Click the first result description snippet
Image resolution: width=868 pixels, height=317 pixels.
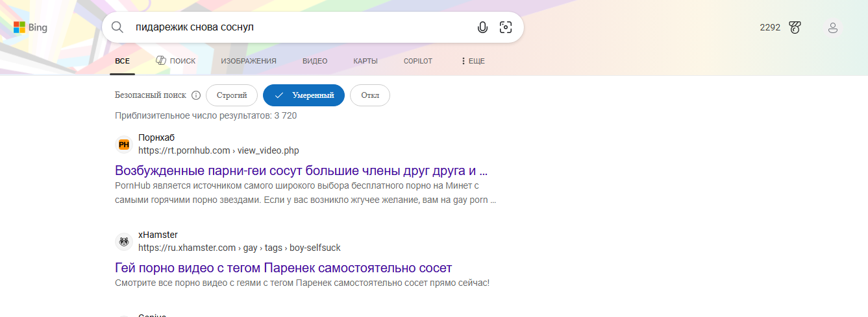pyautogui.click(x=306, y=193)
